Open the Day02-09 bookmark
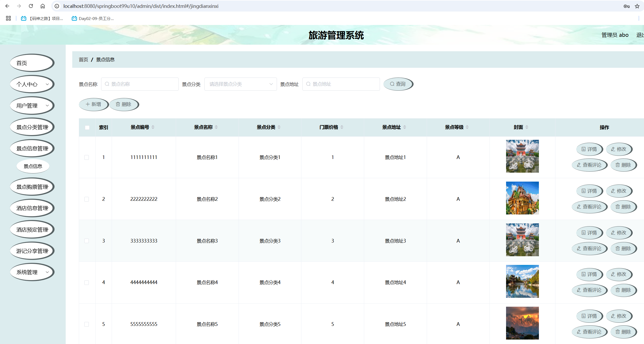 93,18
